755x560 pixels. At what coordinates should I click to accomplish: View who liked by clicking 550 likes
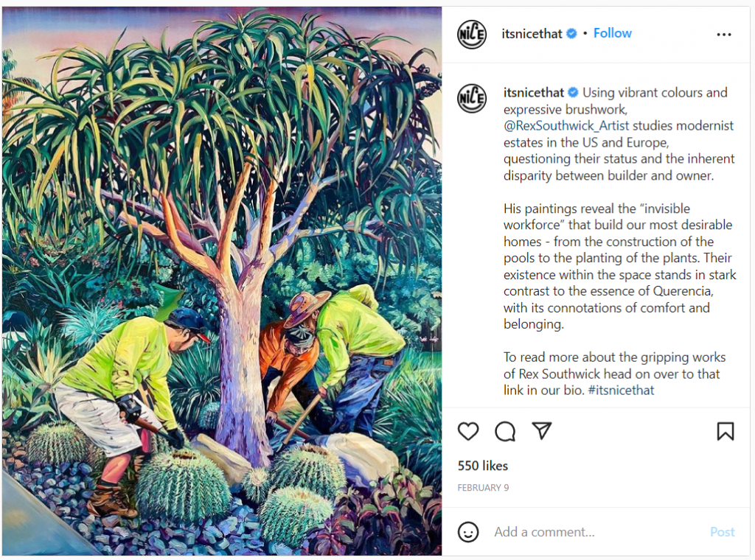tap(483, 466)
